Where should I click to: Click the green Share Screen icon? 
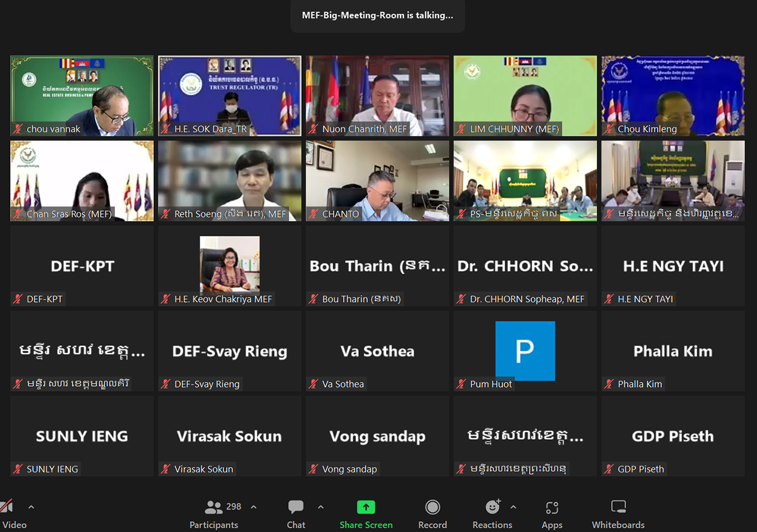click(366, 507)
